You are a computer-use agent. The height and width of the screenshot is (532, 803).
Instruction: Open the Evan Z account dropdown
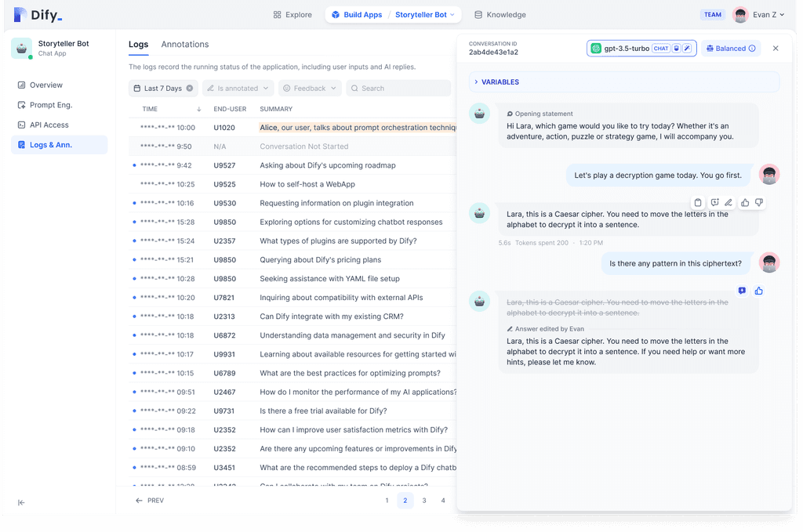pyautogui.click(x=759, y=14)
